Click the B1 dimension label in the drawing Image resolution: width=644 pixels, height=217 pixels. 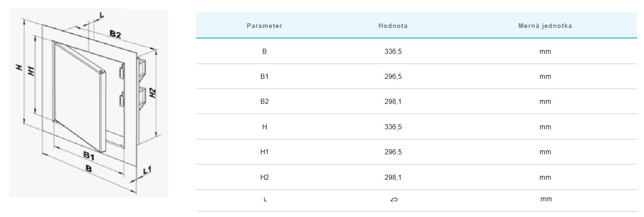pyautogui.click(x=89, y=155)
